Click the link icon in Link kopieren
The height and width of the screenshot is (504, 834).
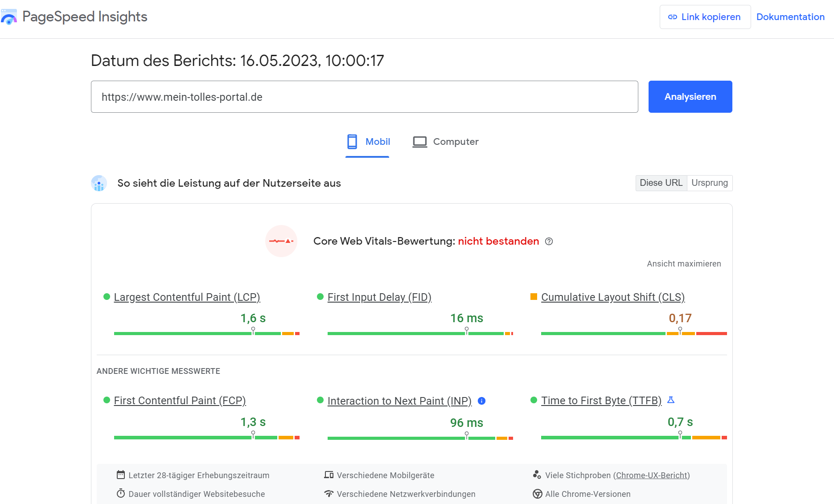[x=672, y=17]
